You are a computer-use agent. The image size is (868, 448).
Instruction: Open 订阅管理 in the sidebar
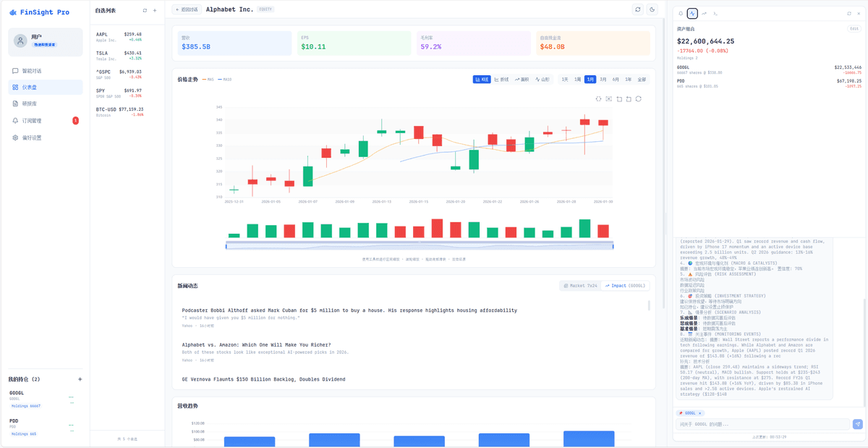[x=32, y=121]
